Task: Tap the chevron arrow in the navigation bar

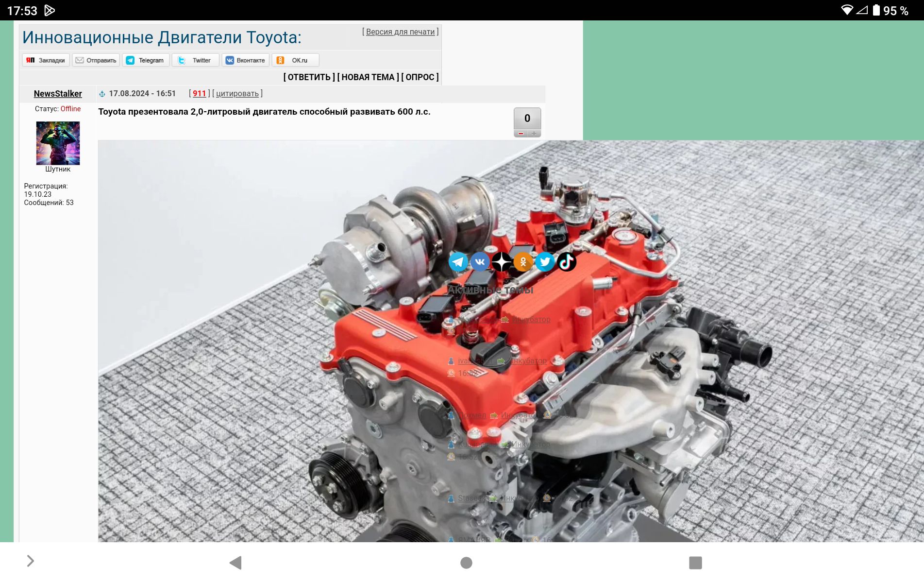Action: click(x=30, y=561)
